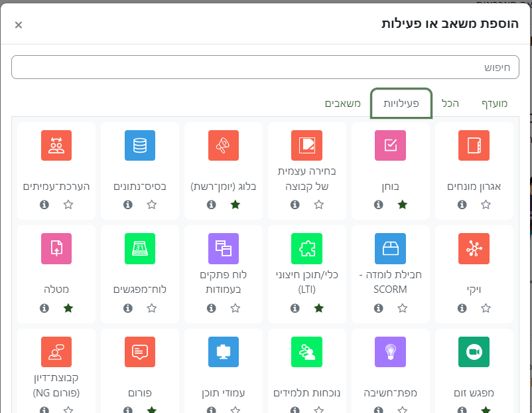Viewport: 532px width, 413px height.
Task: Open the Database (בסיס־נתונים) activity icon
Action: coord(139,145)
